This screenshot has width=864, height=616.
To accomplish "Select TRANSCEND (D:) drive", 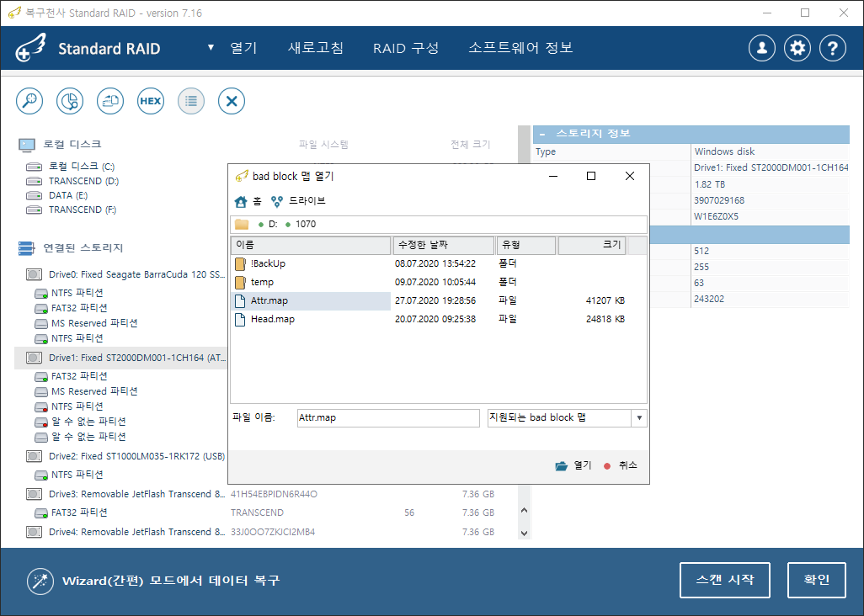I will click(83, 181).
